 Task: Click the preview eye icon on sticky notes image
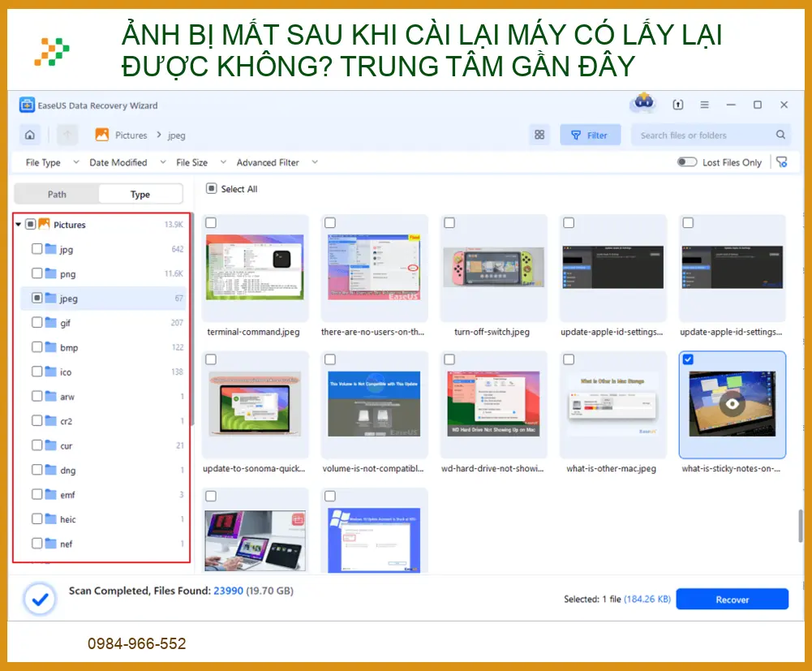(x=733, y=403)
